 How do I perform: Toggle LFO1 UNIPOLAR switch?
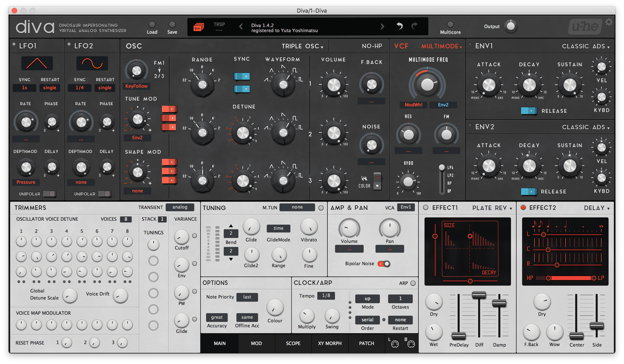50,194
